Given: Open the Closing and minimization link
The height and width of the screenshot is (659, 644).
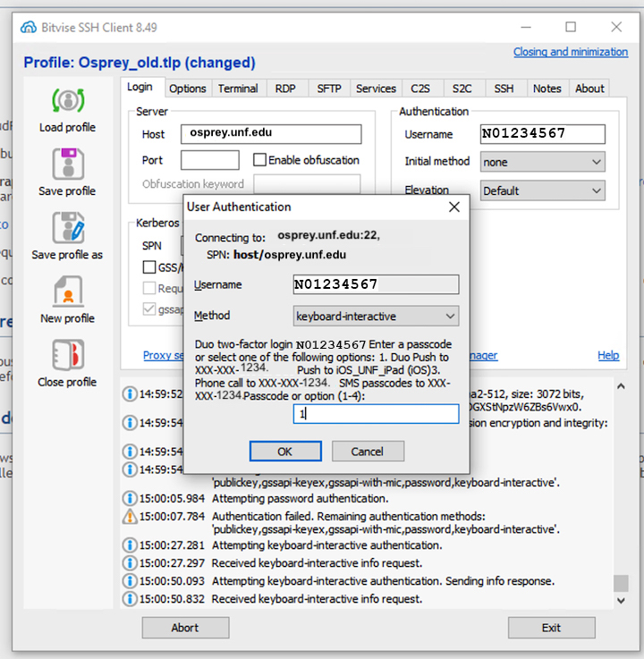Looking at the screenshot, I should [571, 52].
